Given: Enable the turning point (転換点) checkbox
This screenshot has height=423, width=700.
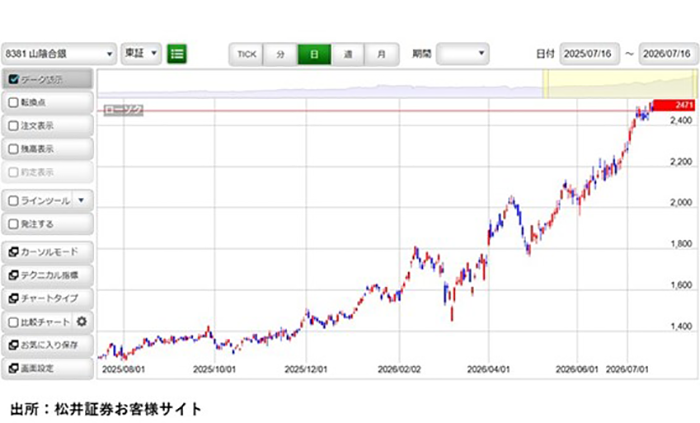Looking at the screenshot, I should click(13, 103).
